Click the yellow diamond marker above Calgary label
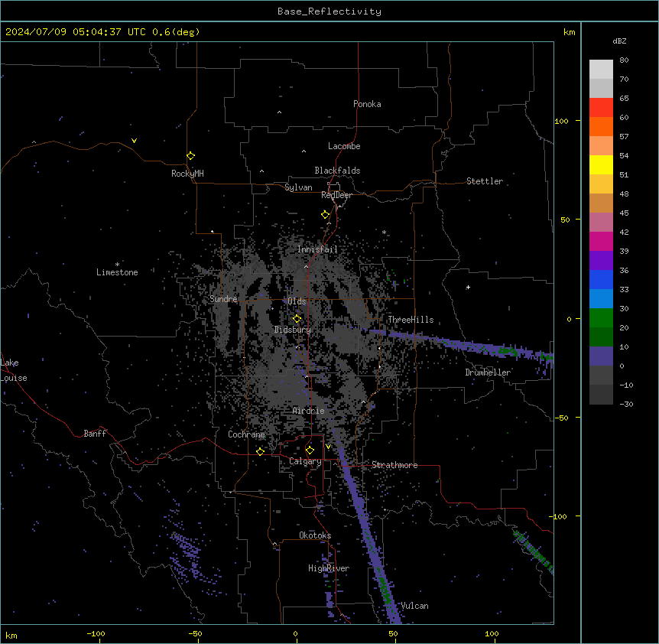The width and height of the screenshot is (659, 644). [x=310, y=450]
